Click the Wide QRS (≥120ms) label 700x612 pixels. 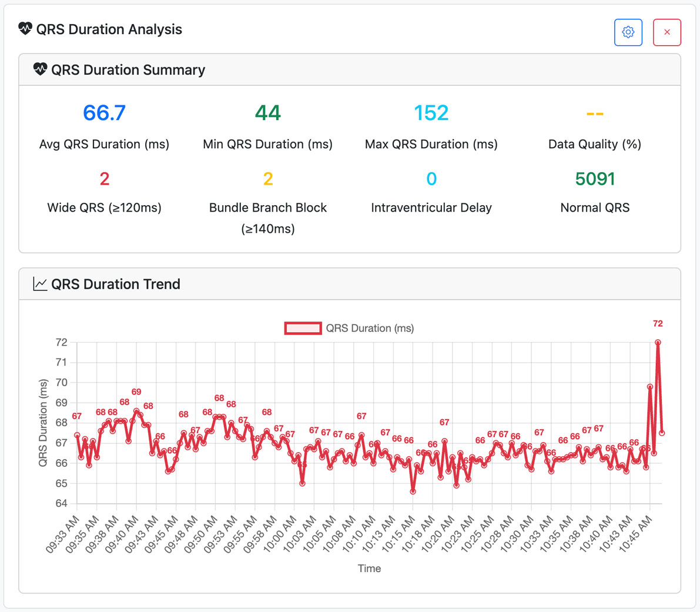pos(105,208)
